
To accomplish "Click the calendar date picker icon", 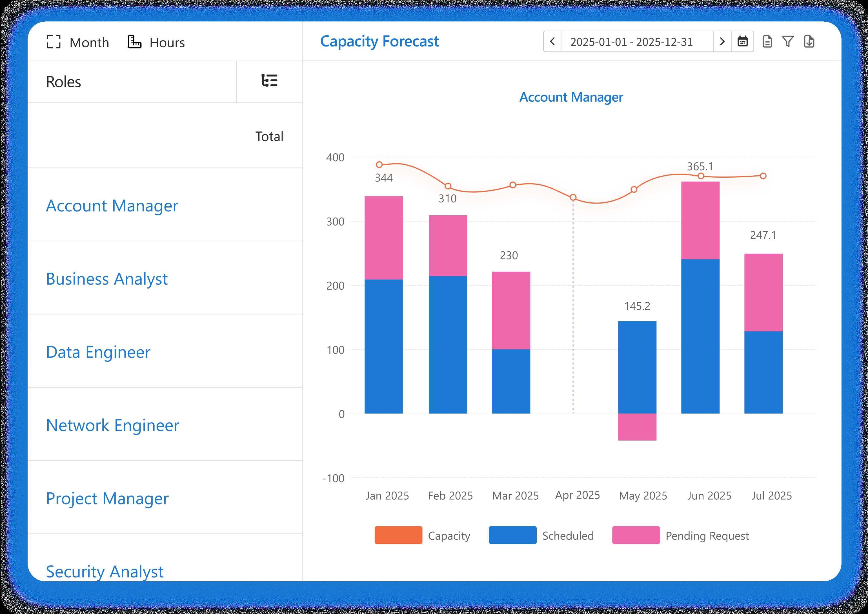I will click(x=742, y=42).
